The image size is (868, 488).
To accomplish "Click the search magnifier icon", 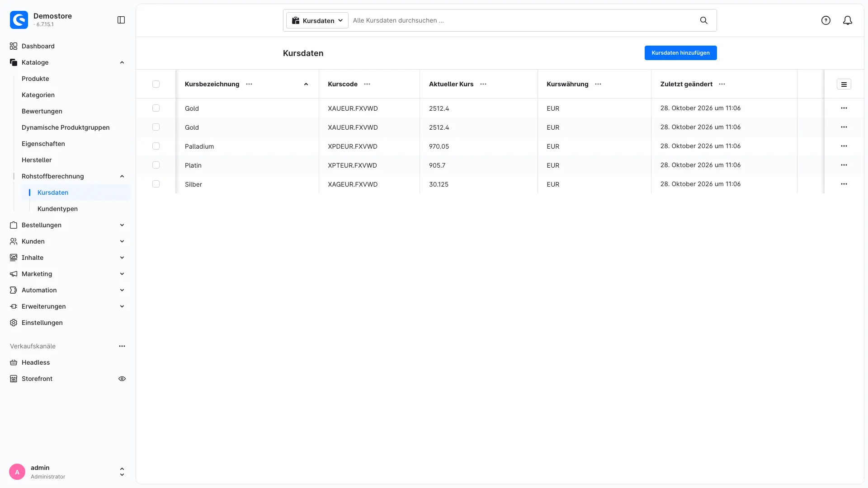I will pos(704,20).
